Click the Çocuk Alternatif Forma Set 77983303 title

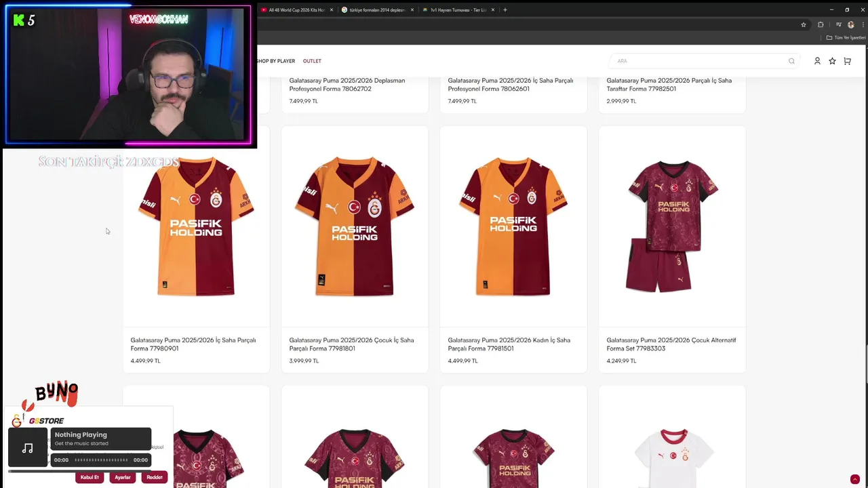click(x=671, y=344)
